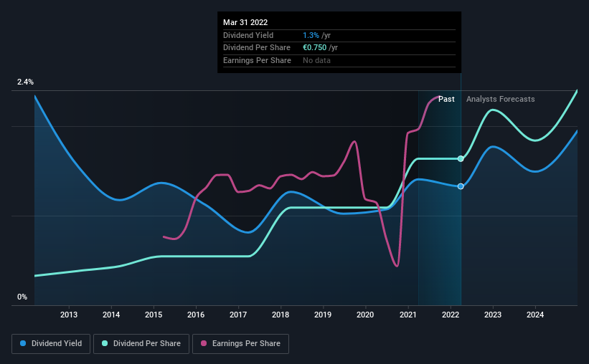The image size is (589, 364).
Task: Click the blue Dividend Yield legend dot
Action: (x=23, y=343)
